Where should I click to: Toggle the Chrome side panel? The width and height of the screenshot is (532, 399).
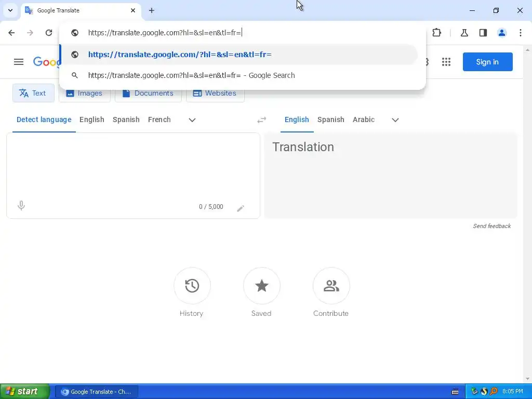point(483,33)
